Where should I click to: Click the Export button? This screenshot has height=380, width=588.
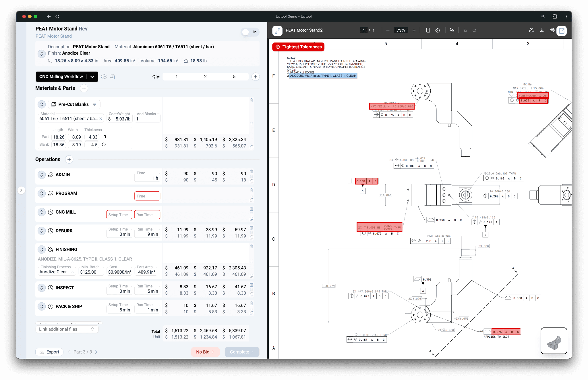[x=49, y=352]
